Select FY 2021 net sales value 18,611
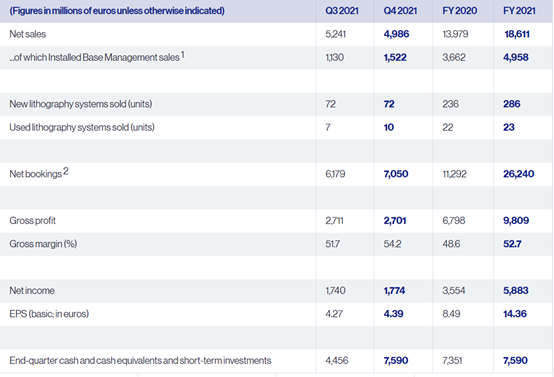This screenshot has width=554, height=377. pos(517,34)
